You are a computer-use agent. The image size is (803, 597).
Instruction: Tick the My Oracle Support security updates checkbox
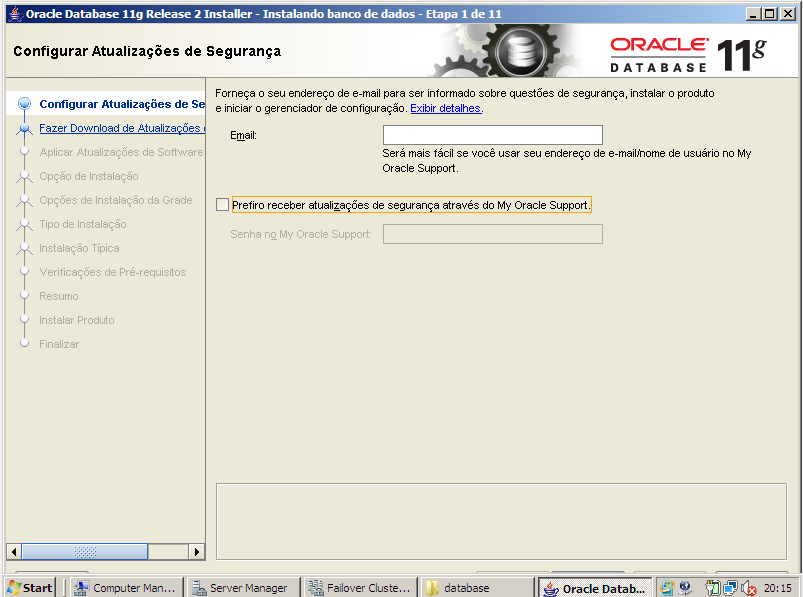coord(222,205)
